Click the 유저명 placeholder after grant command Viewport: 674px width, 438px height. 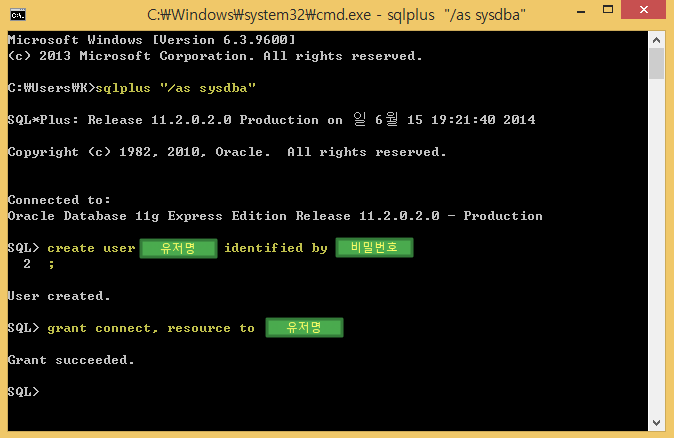(304, 328)
